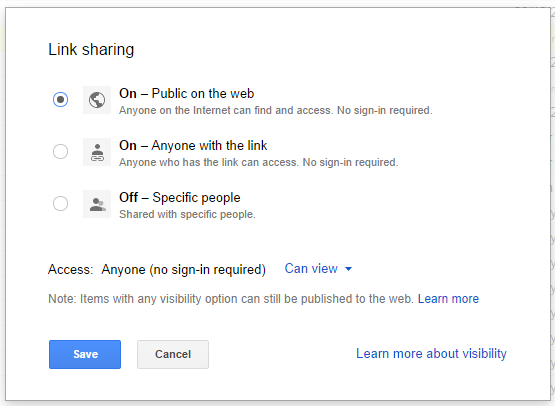Click description Anyone on the Internet can find
This screenshot has height=406, width=555.
click(x=276, y=110)
